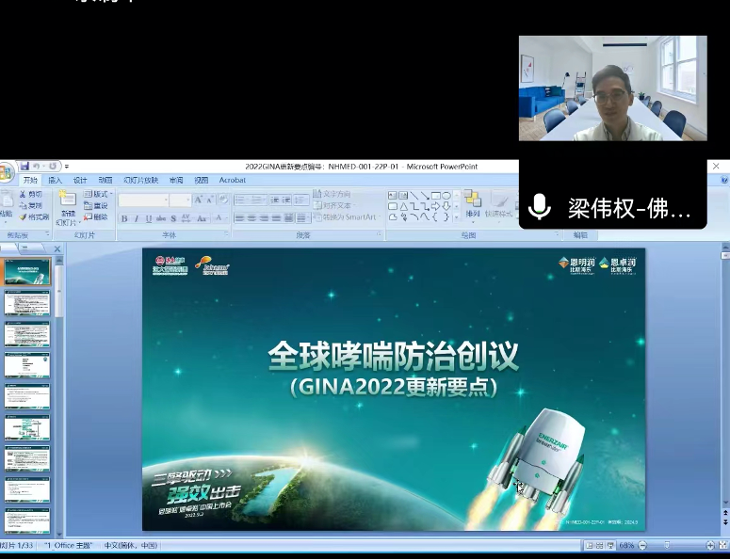The image size is (730, 560).
Task: Open the font name combo box
Action: pos(143,200)
